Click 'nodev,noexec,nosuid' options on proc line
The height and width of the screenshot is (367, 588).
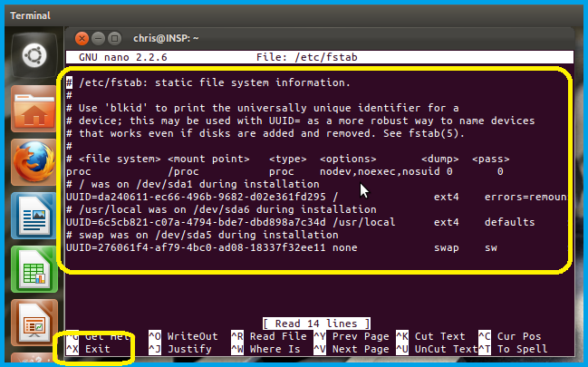(x=380, y=171)
